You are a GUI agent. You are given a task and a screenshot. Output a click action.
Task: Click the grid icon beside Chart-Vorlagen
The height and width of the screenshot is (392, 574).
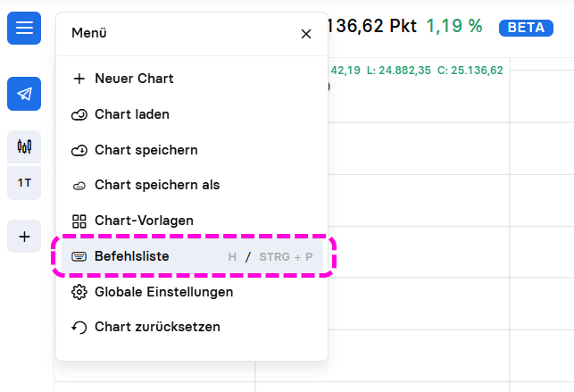pos(79,221)
